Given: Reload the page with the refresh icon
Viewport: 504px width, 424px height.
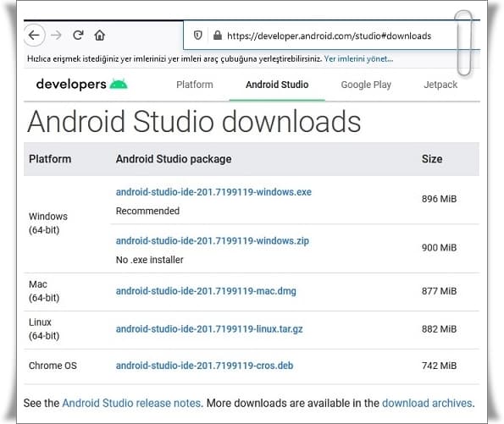Looking at the screenshot, I should tap(78, 35).
